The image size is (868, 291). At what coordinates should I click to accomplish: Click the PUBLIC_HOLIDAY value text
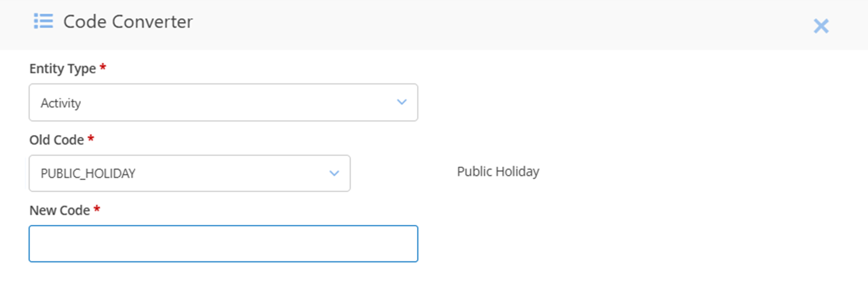click(x=88, y=174)
